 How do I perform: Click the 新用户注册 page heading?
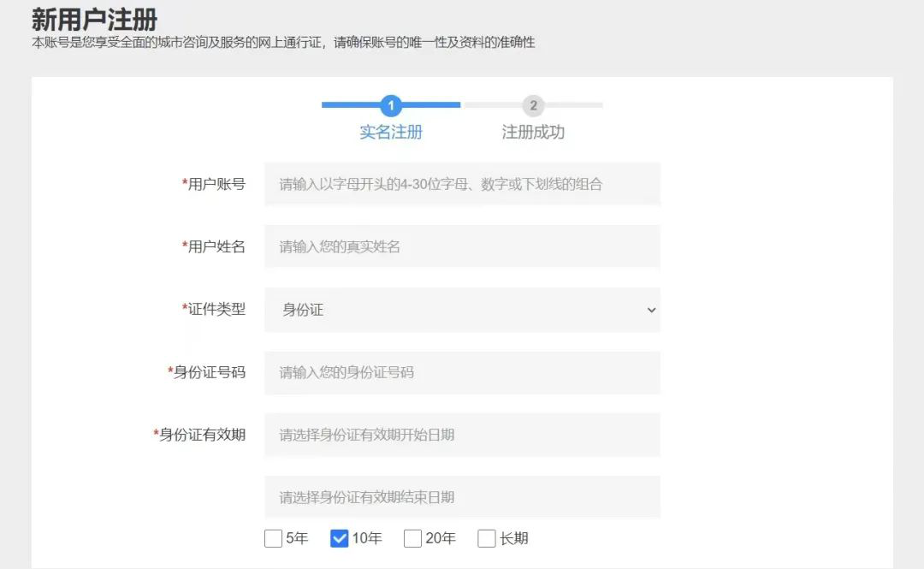coord(94,20)
